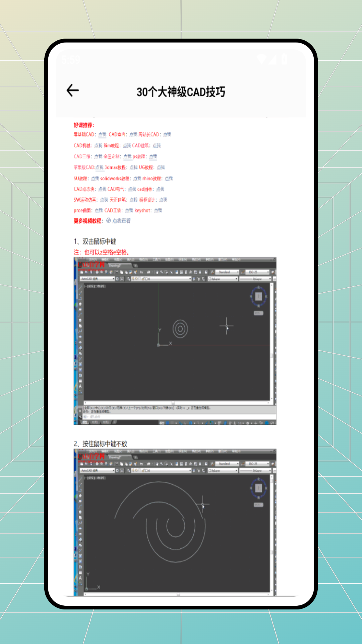362x644 pixels.
Task: Tap the 点我 link for keyshot
Action: click(158, 211)
